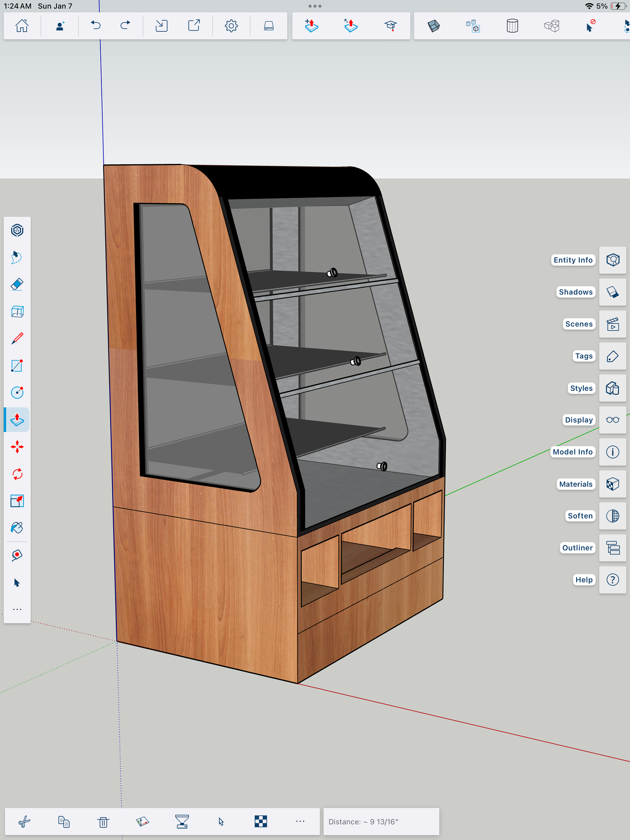Open the Outliner tree panel
Viewport: 630px width, 840px height.
[x=612, y=548]
